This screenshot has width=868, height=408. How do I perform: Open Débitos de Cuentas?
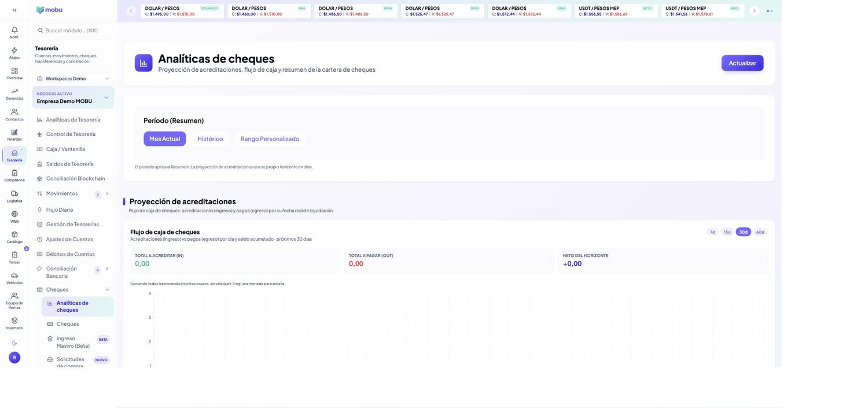click(x=73, y=254)
